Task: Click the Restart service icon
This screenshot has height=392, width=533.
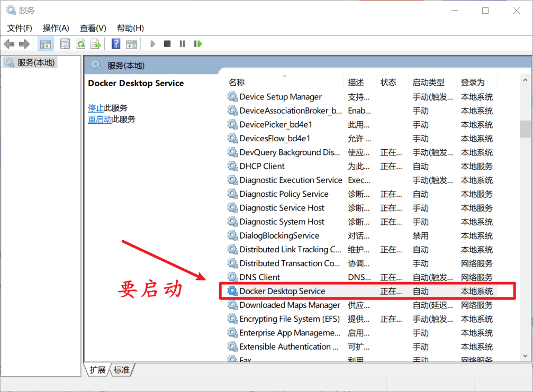Action: click(198, 44)
